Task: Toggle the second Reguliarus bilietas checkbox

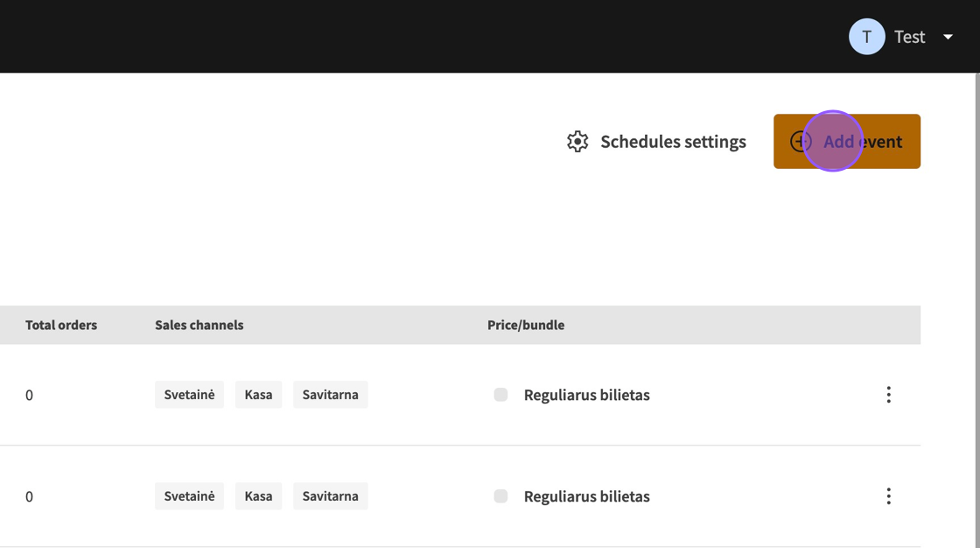Action: (500, 496)
